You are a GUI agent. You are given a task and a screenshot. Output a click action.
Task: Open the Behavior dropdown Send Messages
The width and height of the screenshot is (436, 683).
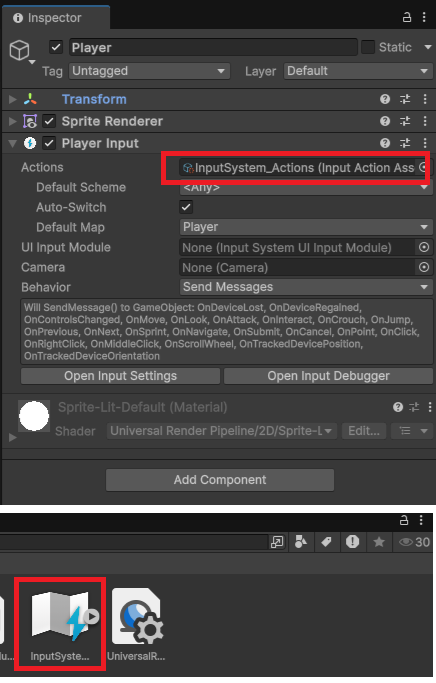pos(306,287)
